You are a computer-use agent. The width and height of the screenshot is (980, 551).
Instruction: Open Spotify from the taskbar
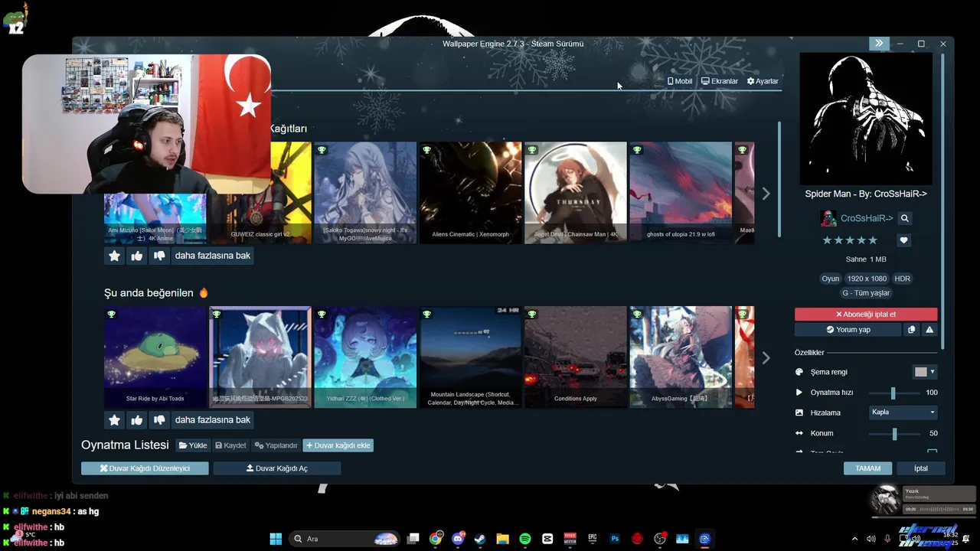click(x=525, y=539)
